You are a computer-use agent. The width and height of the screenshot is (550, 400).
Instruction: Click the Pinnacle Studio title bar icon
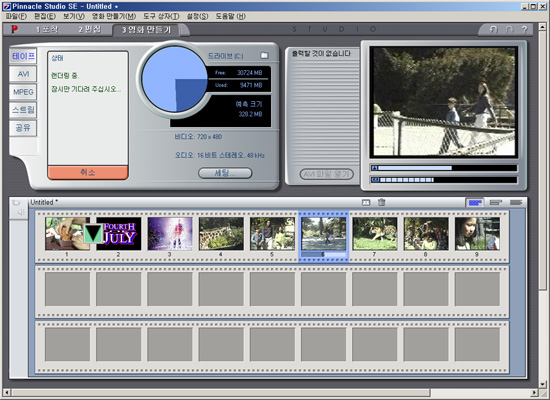(x=6, y=6)
